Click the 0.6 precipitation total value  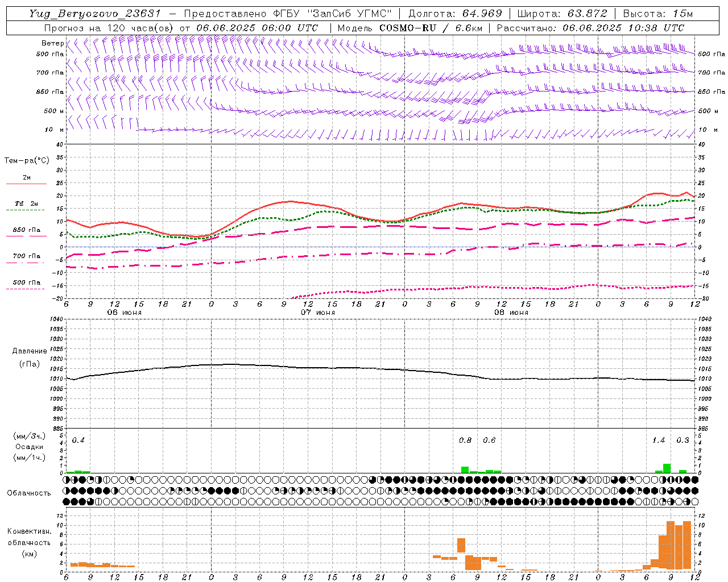pos(489,440)
